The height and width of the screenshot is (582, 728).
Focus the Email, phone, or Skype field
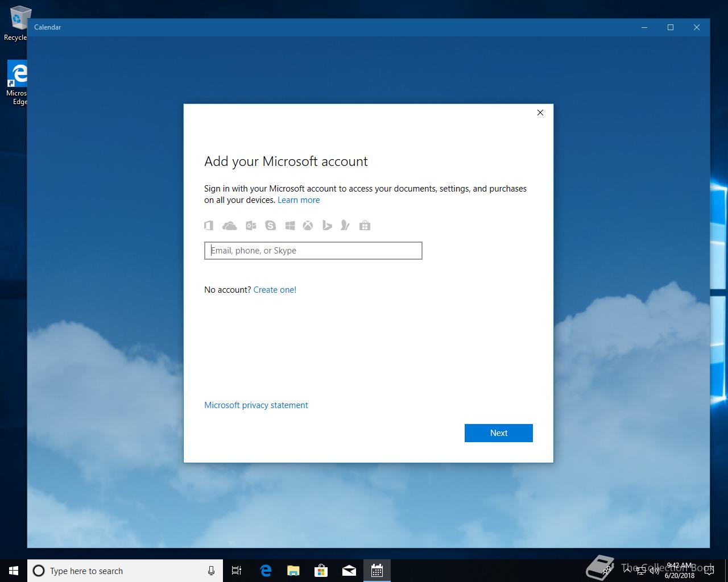pyautogui.click(x=313, y=251)
